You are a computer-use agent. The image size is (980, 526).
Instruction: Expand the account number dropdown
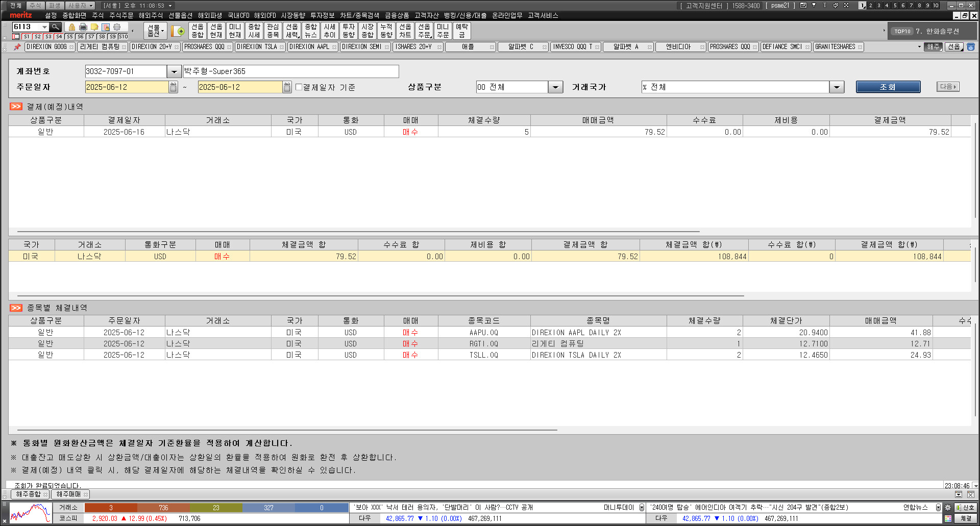coord(174,71)
